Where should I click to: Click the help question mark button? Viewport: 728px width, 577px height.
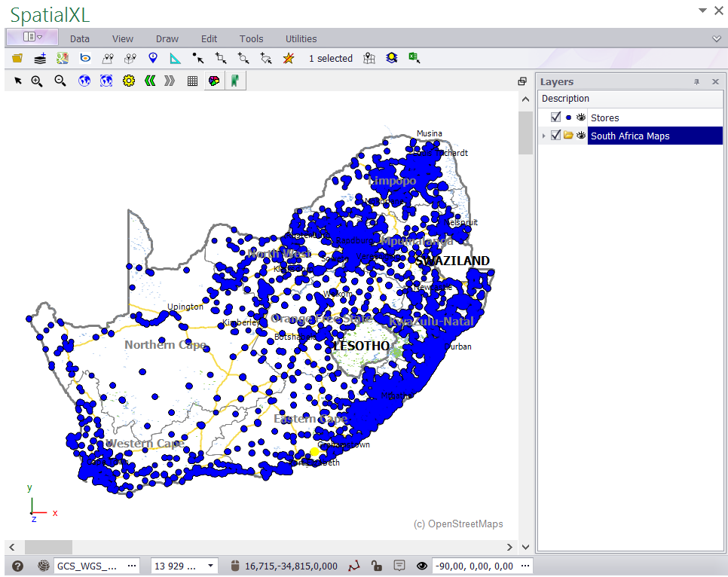(17, 565)
